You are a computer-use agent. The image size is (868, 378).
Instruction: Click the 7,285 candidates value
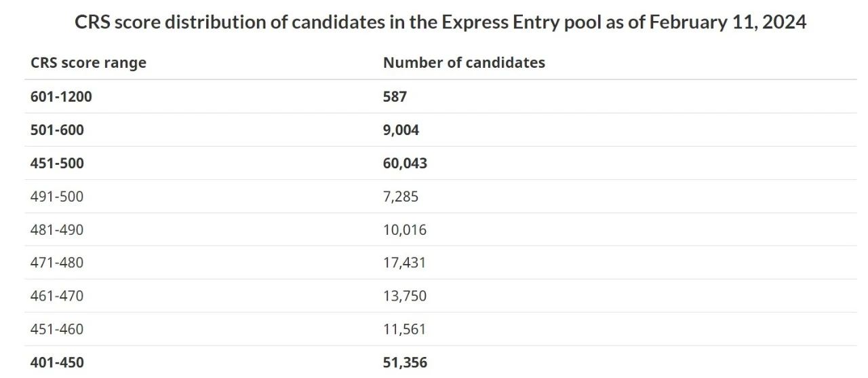point(401,197)
